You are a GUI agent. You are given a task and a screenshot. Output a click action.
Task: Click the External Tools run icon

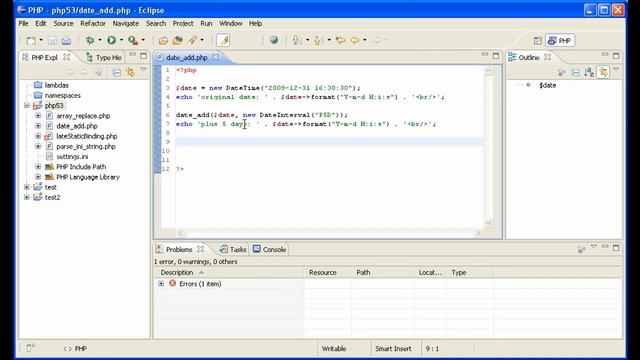pyautogui.click(x=133, y=40)
